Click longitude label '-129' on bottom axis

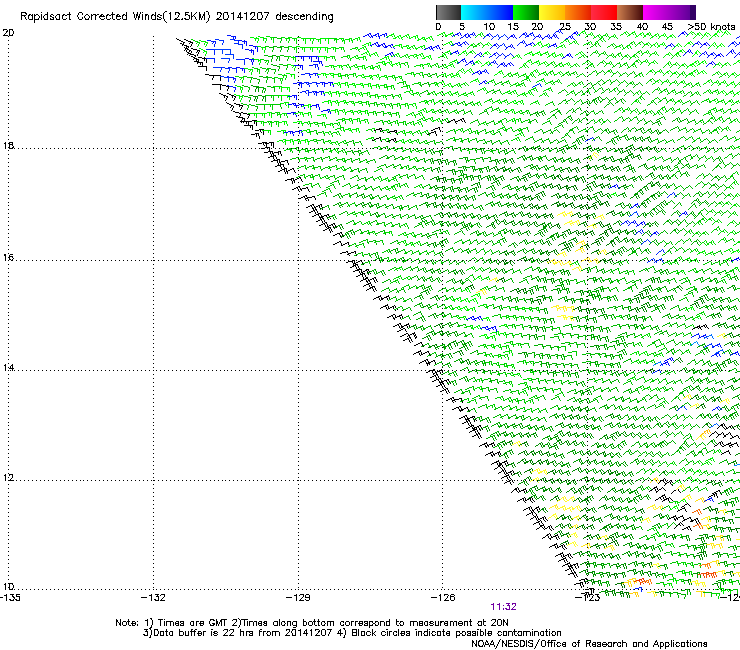[x=298, y=598]
